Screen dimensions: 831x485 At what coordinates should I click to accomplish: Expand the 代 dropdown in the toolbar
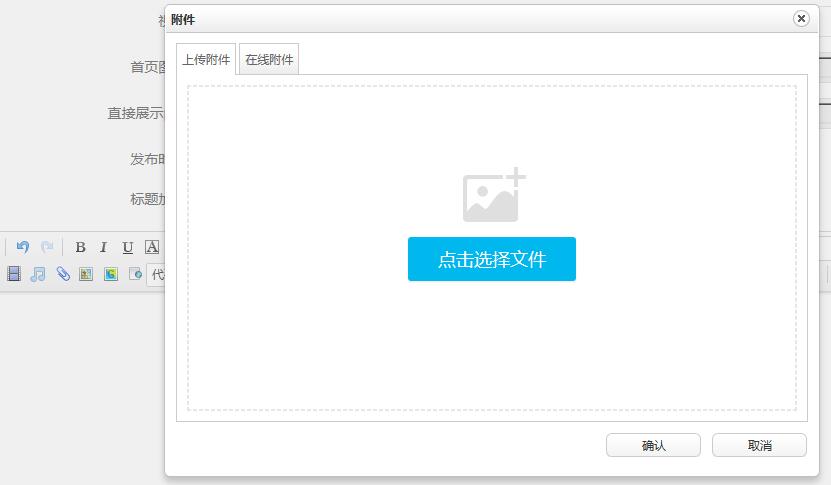[x=156, y=274]
